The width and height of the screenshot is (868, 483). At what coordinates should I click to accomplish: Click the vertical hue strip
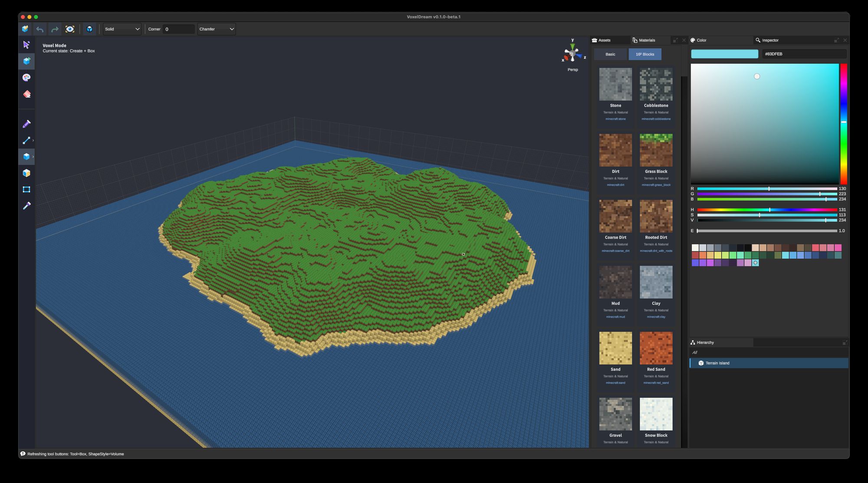pos(844,124)
